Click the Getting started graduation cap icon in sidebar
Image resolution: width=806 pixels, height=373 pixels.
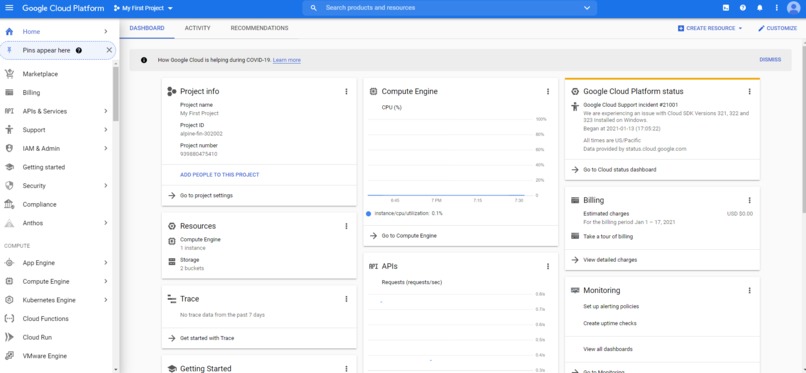coord(9,167)
